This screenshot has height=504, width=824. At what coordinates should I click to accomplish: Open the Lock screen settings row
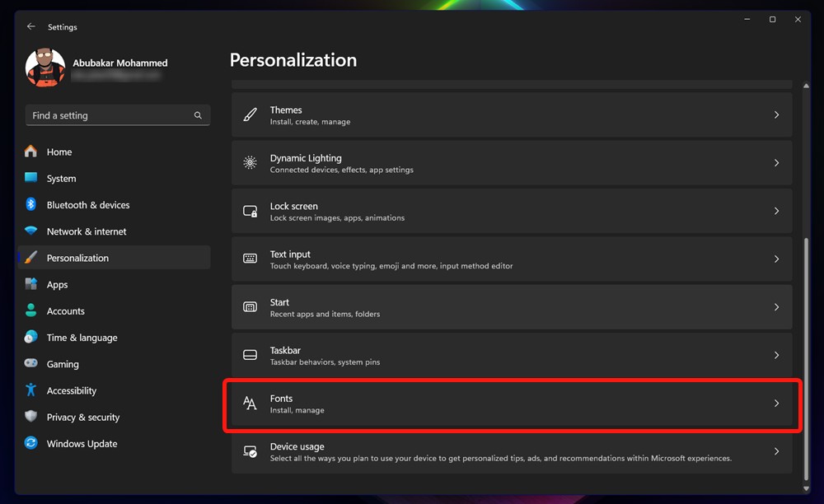(511, 211)
